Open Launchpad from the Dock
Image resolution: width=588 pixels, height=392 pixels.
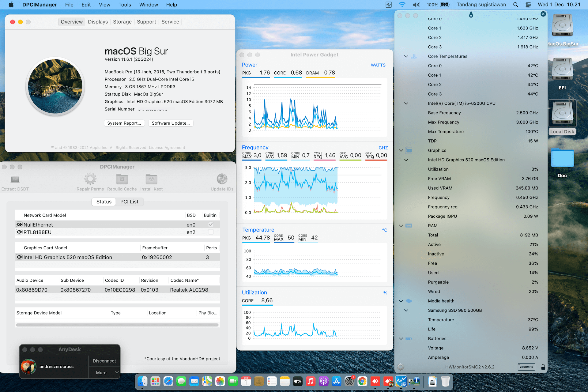[x=155, y=381]
